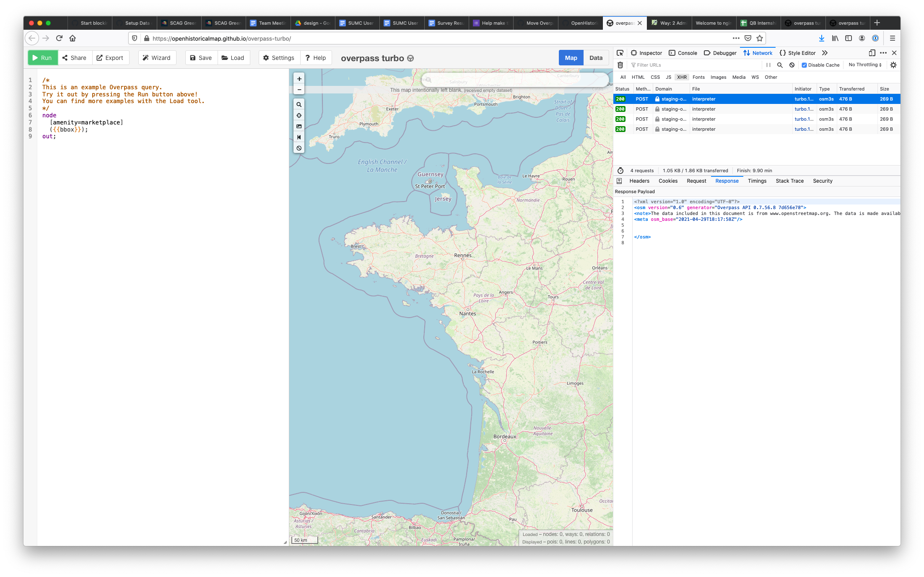This screenshot has width=924, height=577.
Task: Switch to the Timings tab
Action: click(757, 181)
